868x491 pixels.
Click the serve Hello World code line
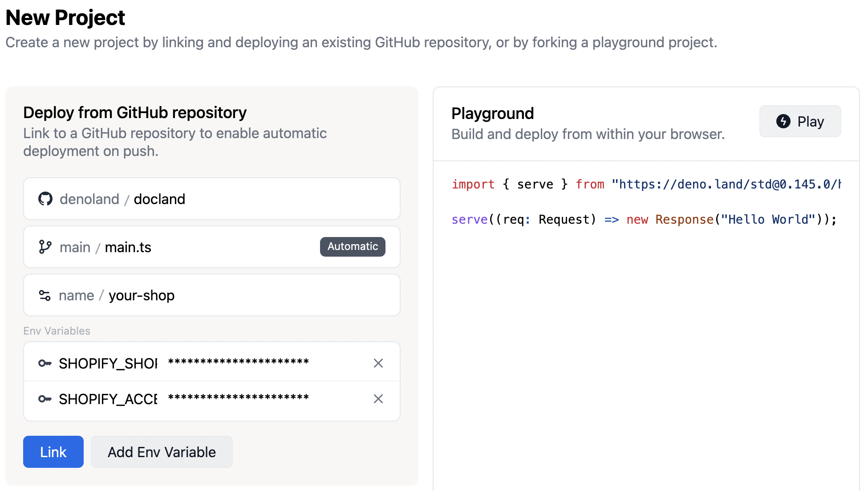coord(644,219)
